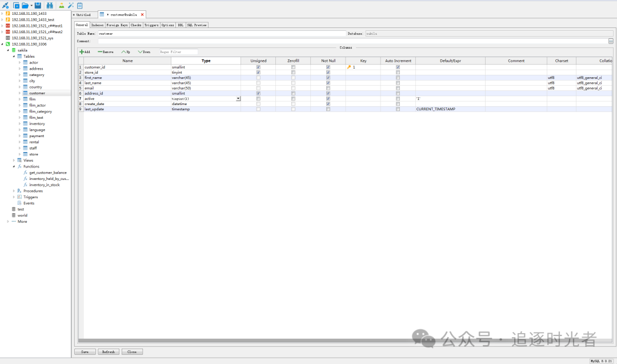Click the ellipsis button beside Comment field
Image resolution: width=617 pixels, height=364 pixels.
pyautogui.click(x=611, y=41)
